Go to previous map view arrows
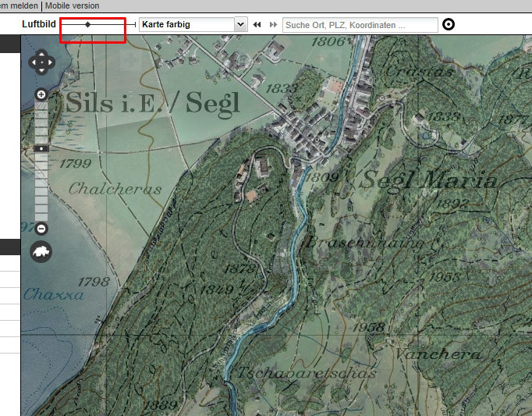The height and width of the screenshot is (416, 532). tap(257, 25)
